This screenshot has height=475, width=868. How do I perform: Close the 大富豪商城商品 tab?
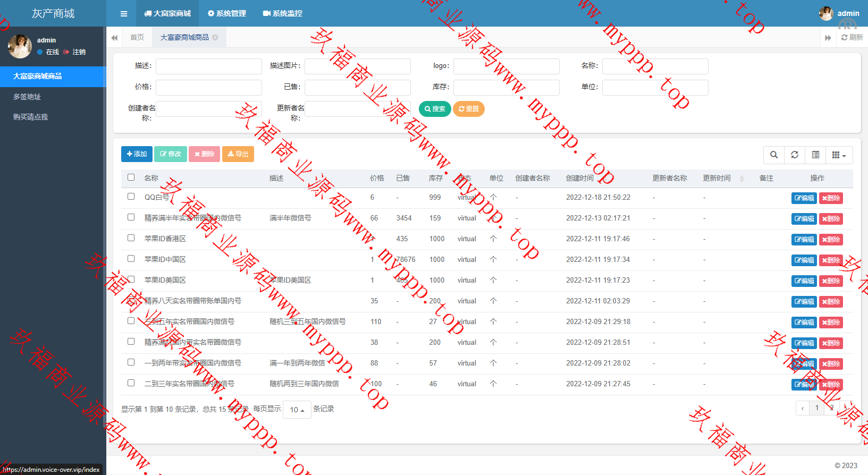tap(215, 38)
